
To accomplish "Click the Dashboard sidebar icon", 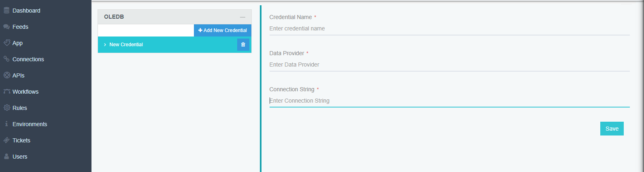I will point(6,11).
